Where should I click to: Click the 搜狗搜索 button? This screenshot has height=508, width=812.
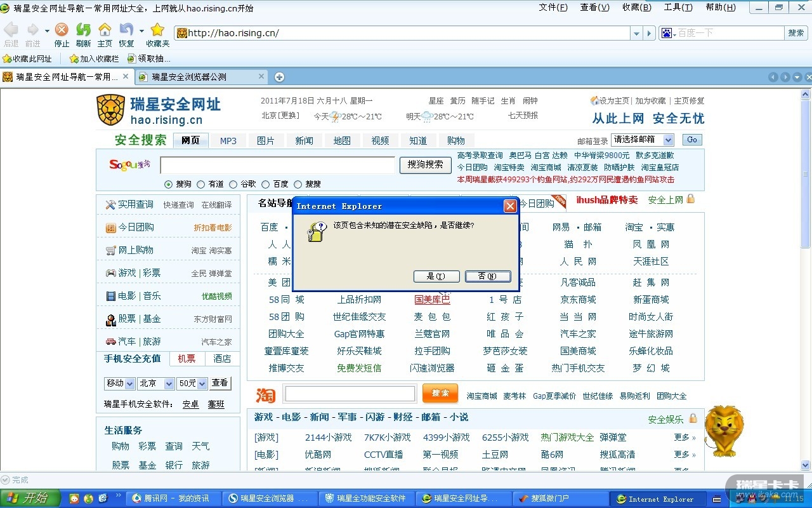[425, 164]
